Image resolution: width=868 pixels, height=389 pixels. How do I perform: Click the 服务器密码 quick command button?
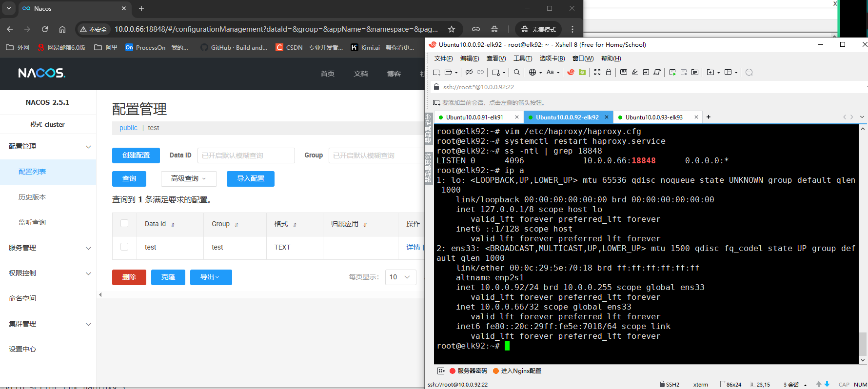[x=468, y=371]
